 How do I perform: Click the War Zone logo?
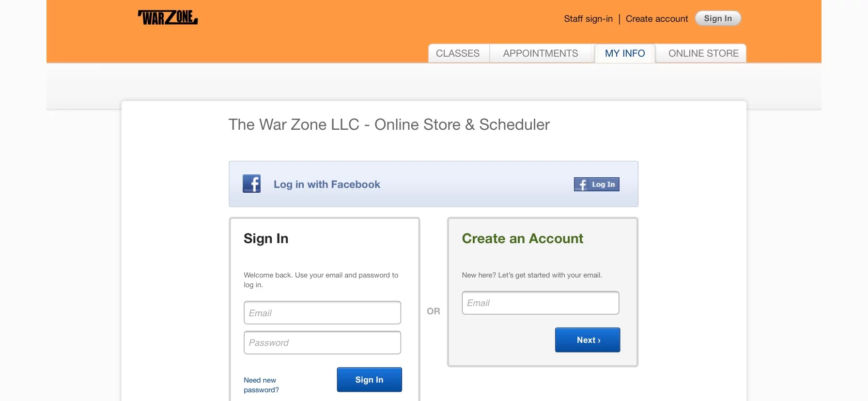tap(167, 17)
